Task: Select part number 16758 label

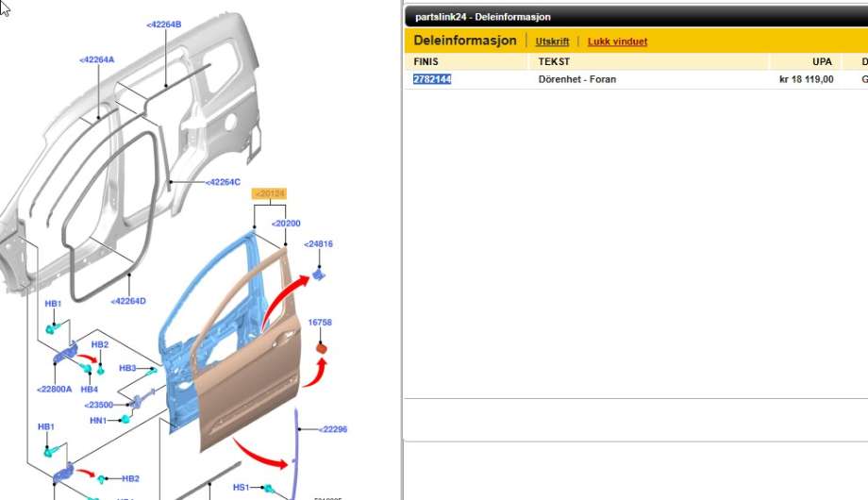Action: [320, 323]
